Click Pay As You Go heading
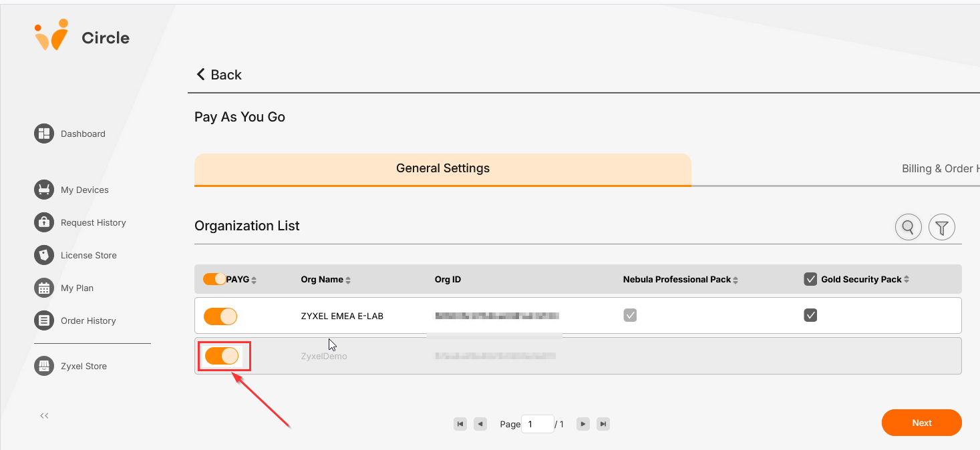Screen dimensions: 980x450 tap(240, 117)
